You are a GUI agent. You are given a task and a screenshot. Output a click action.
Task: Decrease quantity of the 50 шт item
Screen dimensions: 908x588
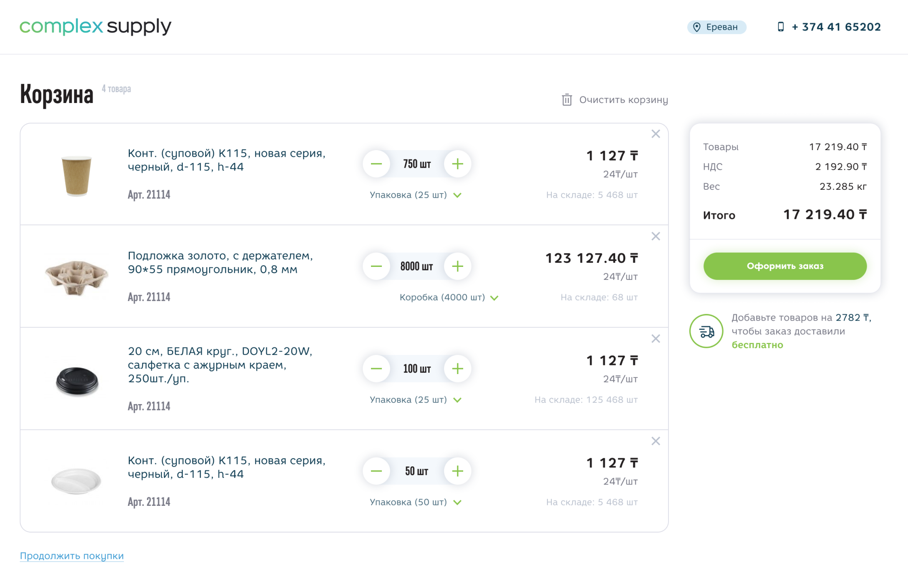point(376,471)
